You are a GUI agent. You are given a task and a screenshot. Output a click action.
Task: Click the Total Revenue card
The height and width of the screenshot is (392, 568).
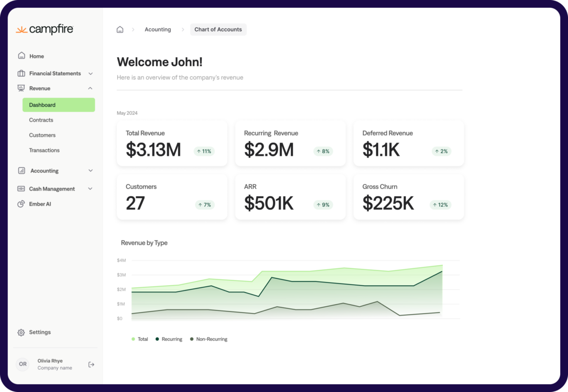tap(172, 144)
